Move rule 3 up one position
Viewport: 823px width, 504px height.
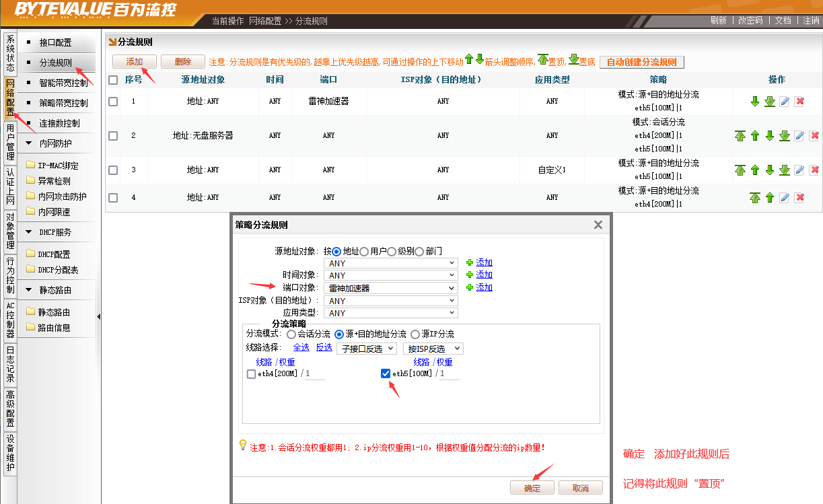(755, 170)
